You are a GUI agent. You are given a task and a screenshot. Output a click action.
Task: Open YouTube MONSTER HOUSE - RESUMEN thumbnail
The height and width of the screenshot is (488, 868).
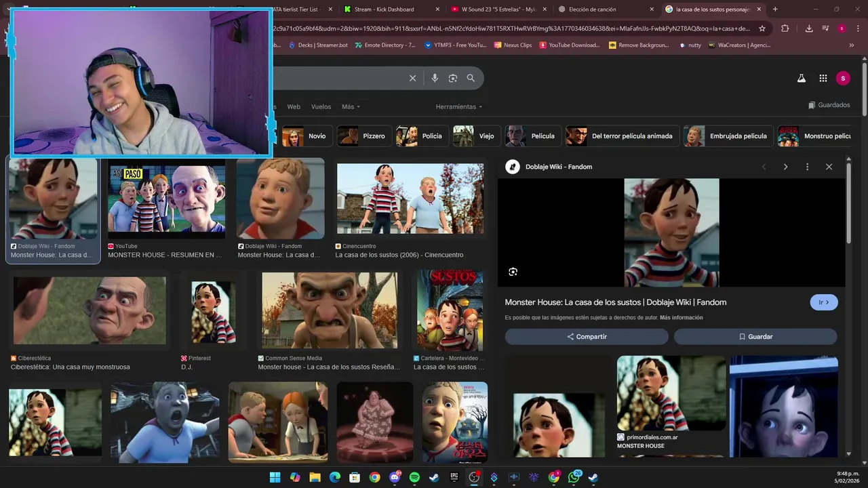166,201
